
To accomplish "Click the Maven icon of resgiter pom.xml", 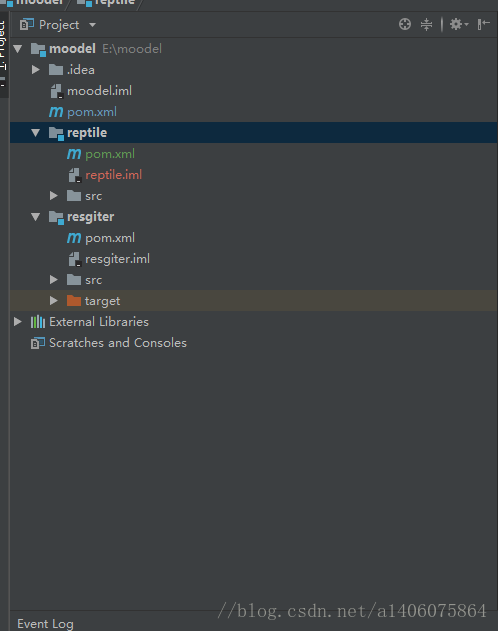I will pyautogui.click(x=74, y=238).
